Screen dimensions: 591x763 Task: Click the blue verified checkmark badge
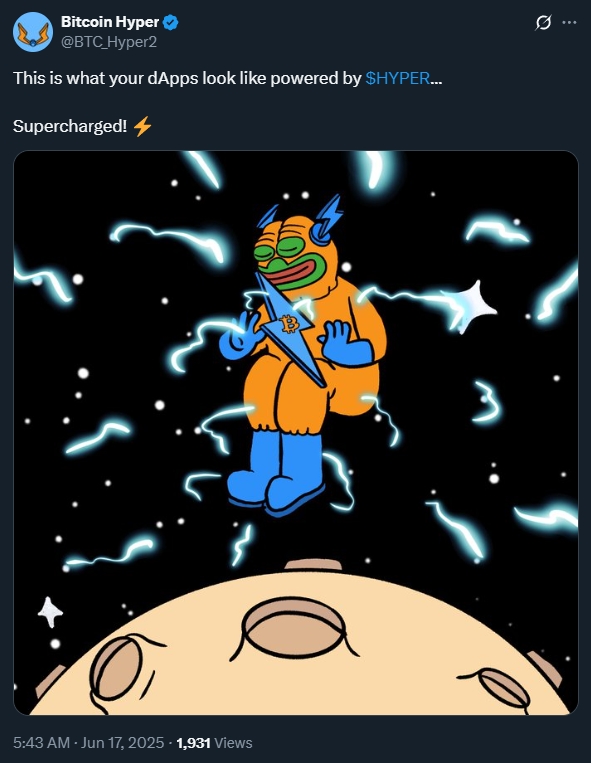171,22
